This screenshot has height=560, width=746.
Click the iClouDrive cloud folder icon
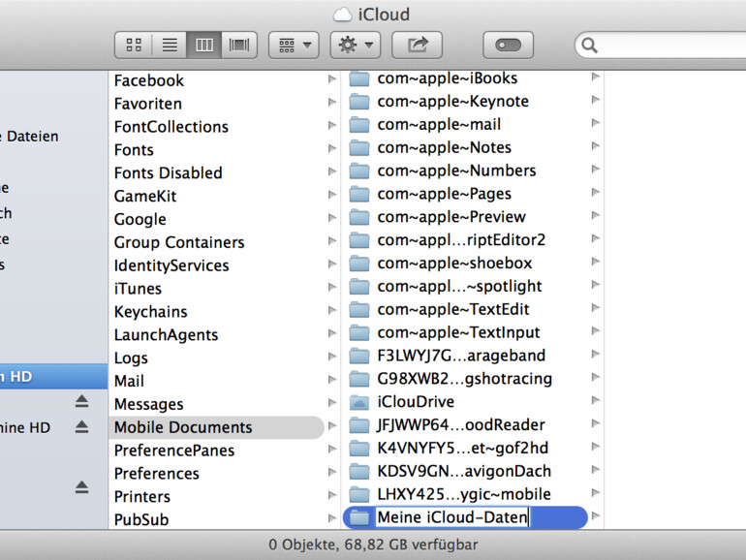pos(359,402)
